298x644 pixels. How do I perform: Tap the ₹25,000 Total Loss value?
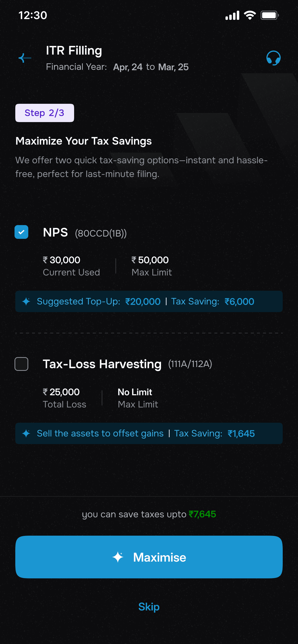click(x=61, y=392)
